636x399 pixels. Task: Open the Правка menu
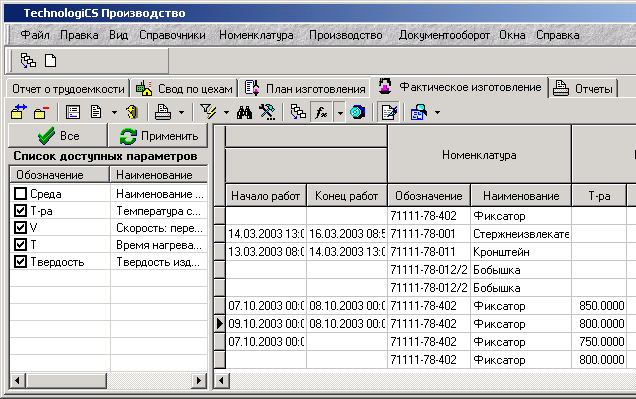point(79,35)
